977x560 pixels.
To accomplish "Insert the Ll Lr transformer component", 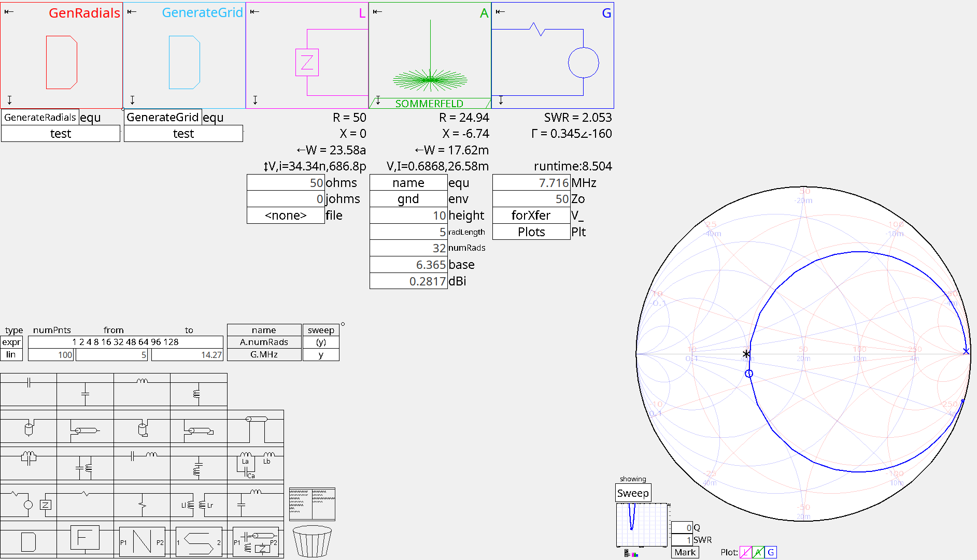I will [x=199, y=500].
